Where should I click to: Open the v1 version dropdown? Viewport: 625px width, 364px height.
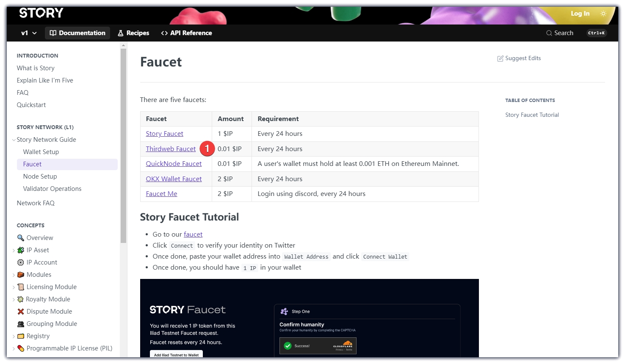29,33
